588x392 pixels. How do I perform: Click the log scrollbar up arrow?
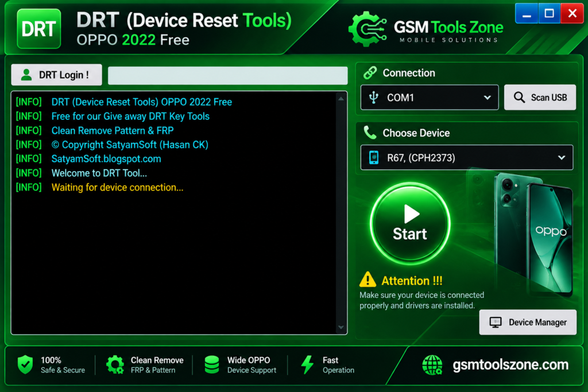pos(341,99)
